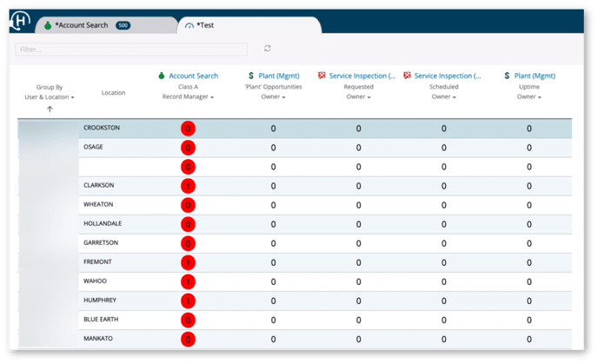Image resolution: width=598 pixels, height=364 pixels.
Task: Open the Owner dropdown under Uptime
Action: coord(528,97)
